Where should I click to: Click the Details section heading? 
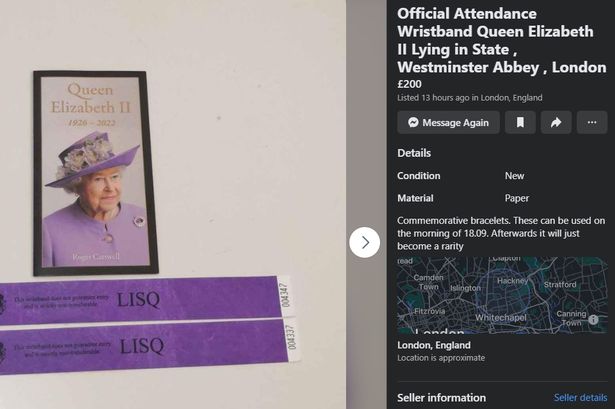point(414,153)
